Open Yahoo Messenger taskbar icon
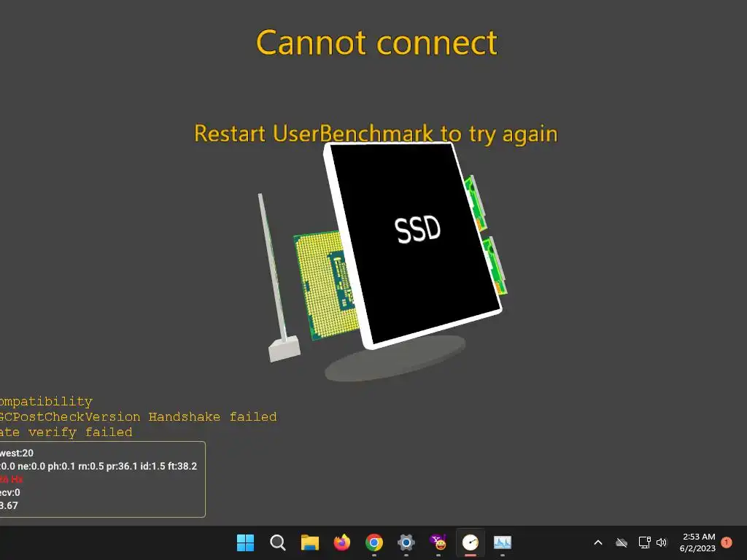This screenshot has height=560, width=747. 438,542
